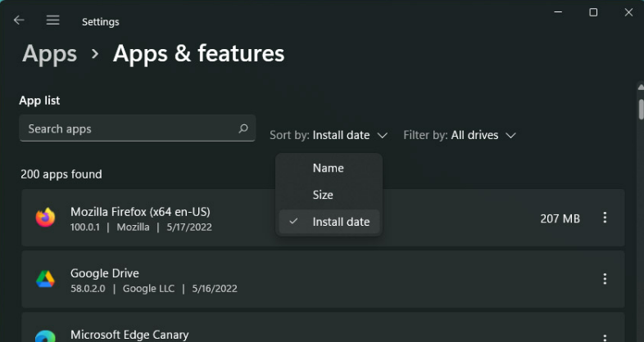Expand the Sort by dropdown

click(329, 135)
